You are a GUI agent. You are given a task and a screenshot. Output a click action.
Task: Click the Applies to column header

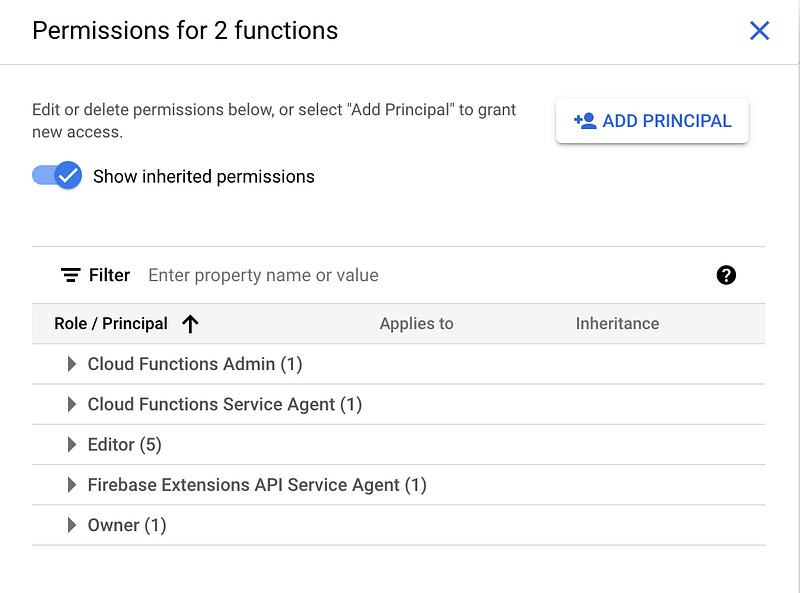(x=417, y=324)
